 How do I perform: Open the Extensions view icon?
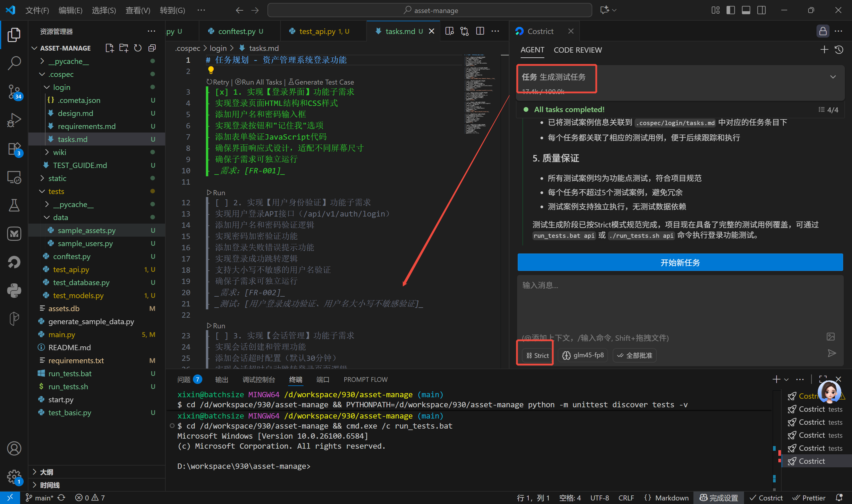pos(14,149)
